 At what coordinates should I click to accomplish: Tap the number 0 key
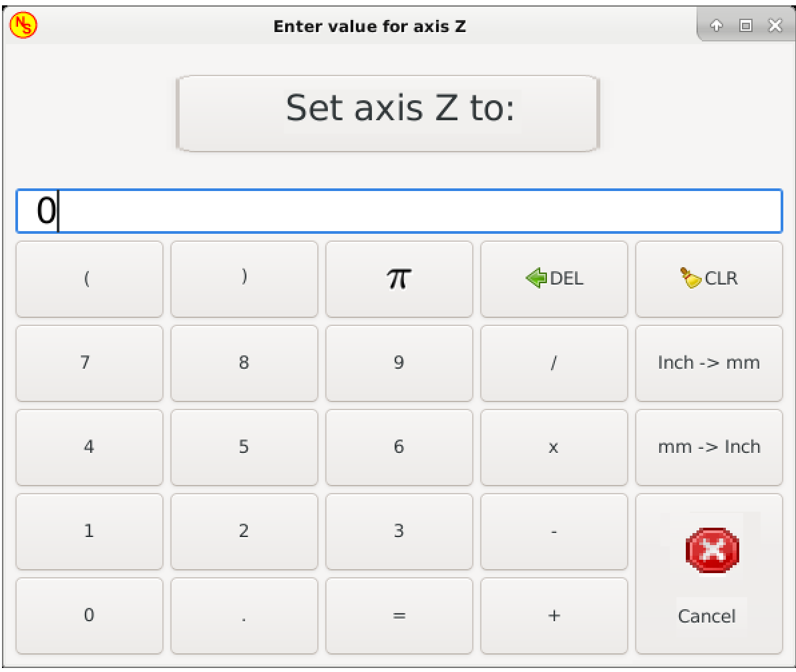pyautogui.click(x=89, y=615)
